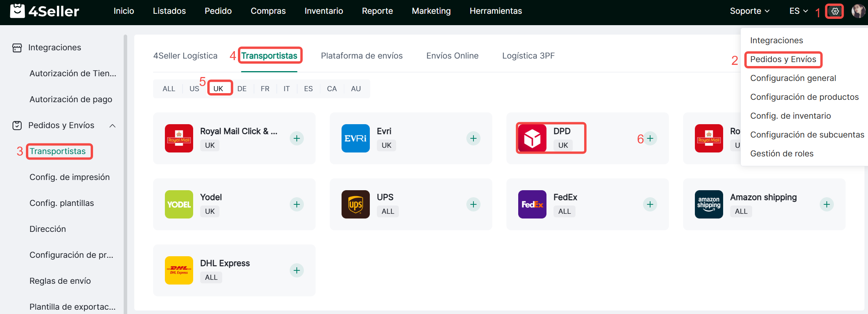Select Configuración general in the settings menu
The image size is (868, 314).
pyautogui.click(x=793, y=78)
